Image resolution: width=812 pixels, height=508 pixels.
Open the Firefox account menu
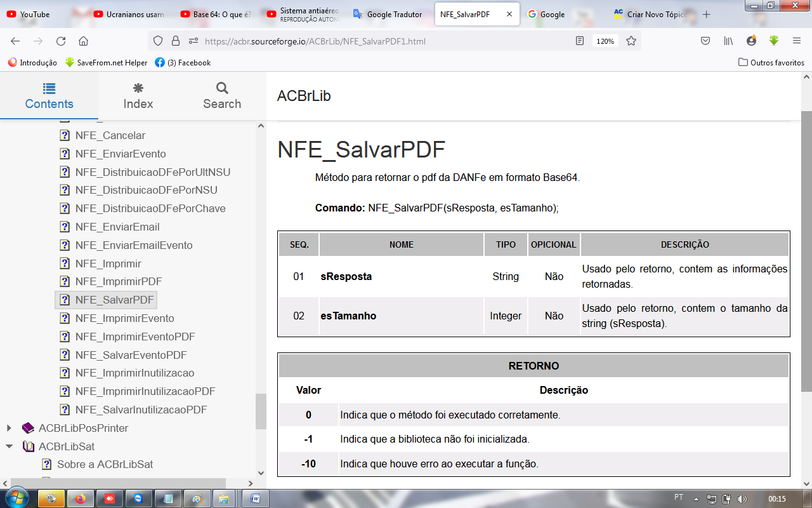coord(751,41)
